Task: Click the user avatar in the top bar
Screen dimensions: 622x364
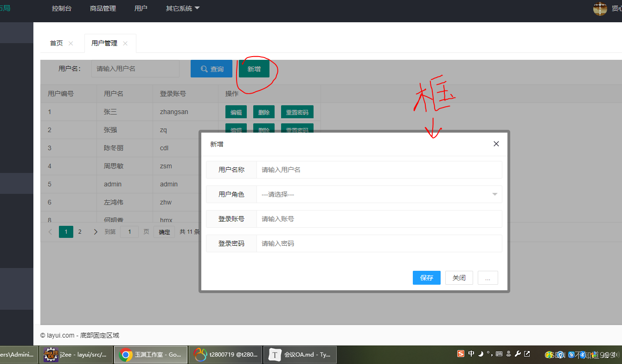Action: click(x=600, y=9)
